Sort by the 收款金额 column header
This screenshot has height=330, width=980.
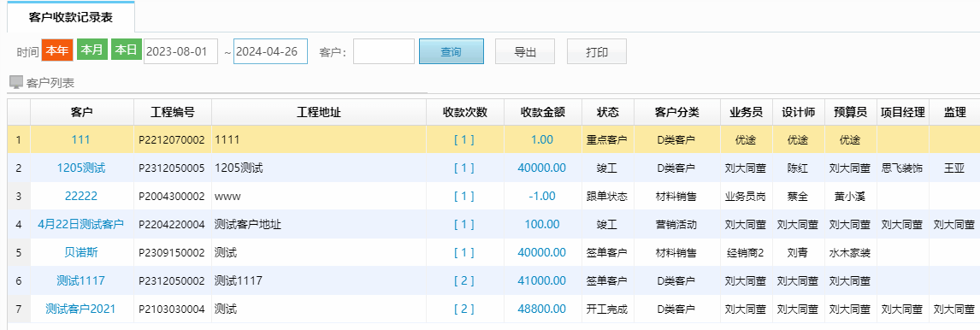click(543, 113)
